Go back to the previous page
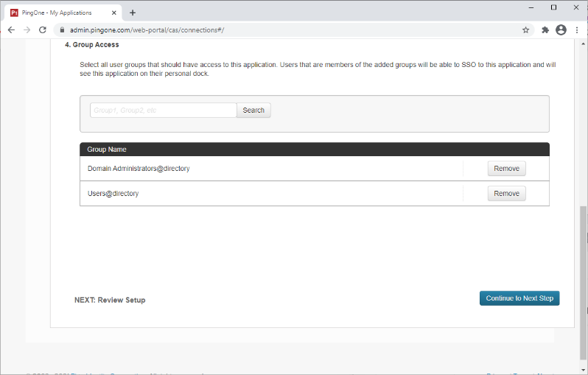 11,30
